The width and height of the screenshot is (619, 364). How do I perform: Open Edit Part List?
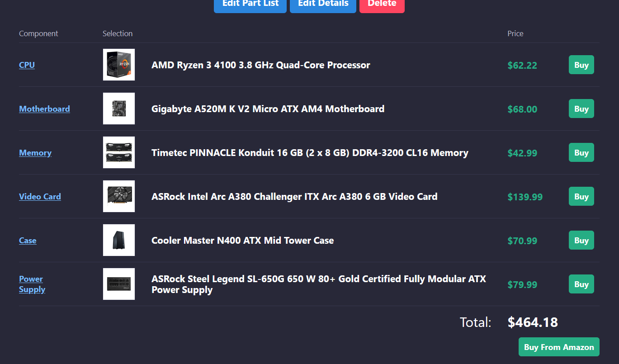(250, 5)
